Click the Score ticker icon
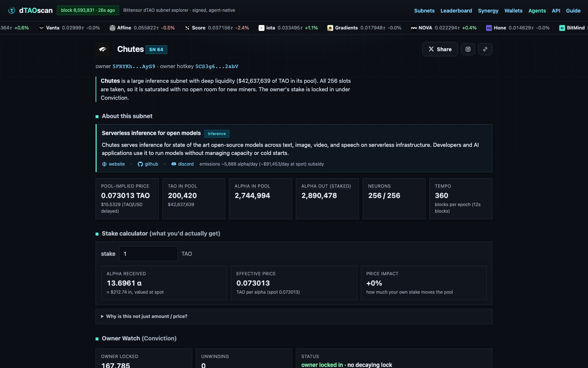588x368 pixels. pyautogui.click(x=187, y=28)
